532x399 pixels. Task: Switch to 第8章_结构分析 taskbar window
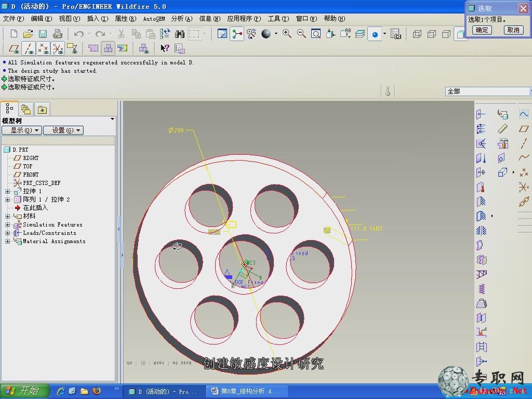(247, 391)
